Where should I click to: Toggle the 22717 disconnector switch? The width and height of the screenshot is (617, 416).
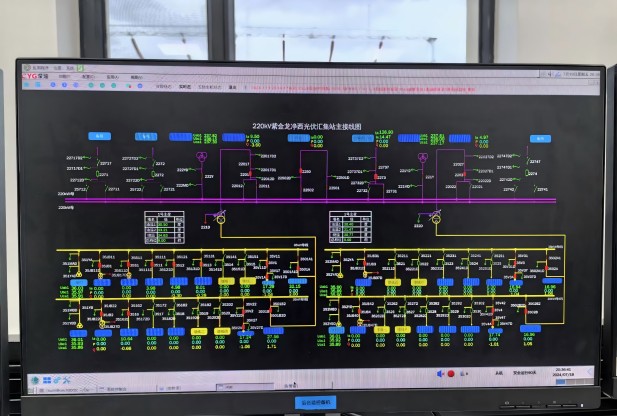pyautogui.click(x=97, y=163)
